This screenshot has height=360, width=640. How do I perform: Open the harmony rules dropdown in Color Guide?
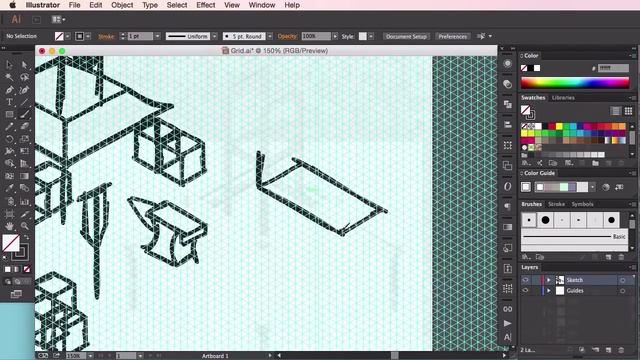pyautogui.click(x=593, y=187)
